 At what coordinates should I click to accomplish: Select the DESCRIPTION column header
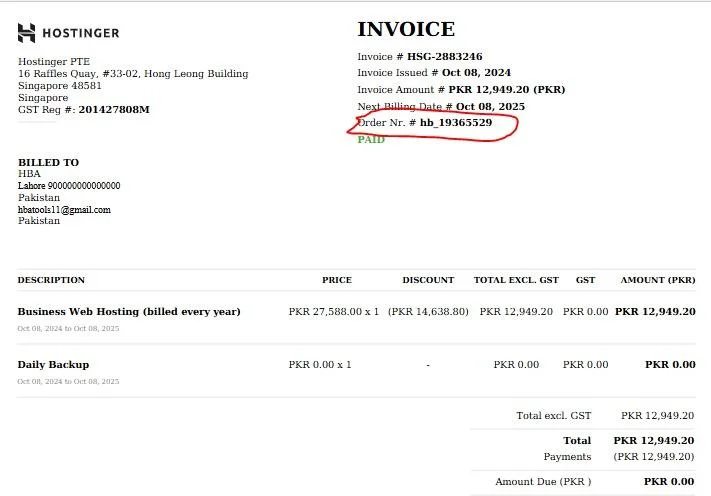click(51, 280)
